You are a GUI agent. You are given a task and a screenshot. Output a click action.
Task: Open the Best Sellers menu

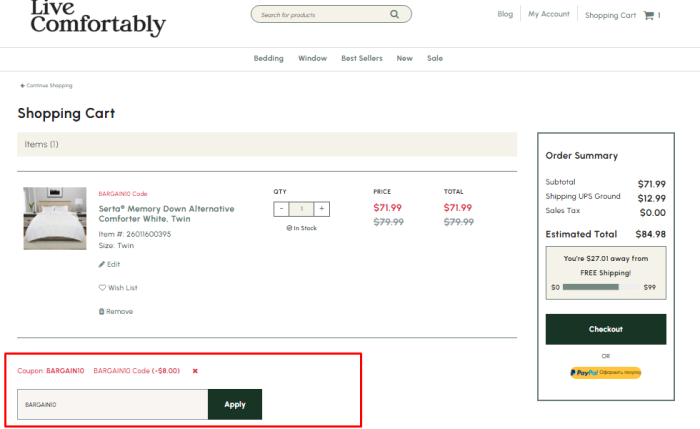tap(362, 58)
